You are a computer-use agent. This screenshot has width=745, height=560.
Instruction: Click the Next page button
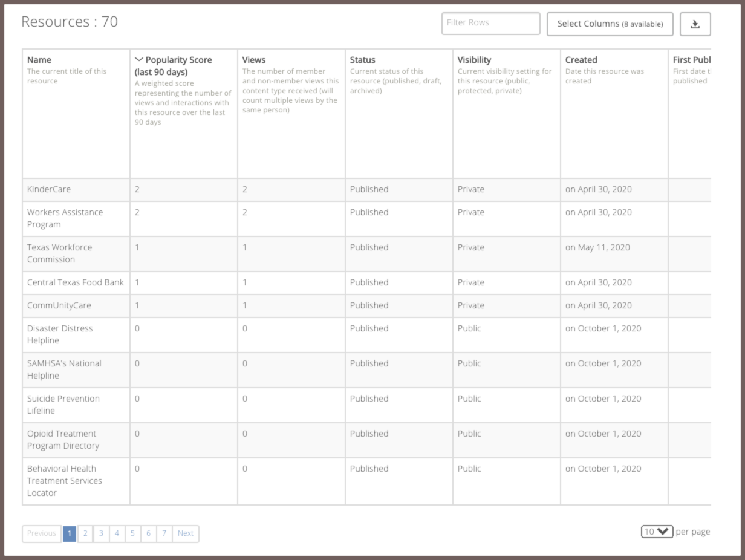tap(186, 533)
